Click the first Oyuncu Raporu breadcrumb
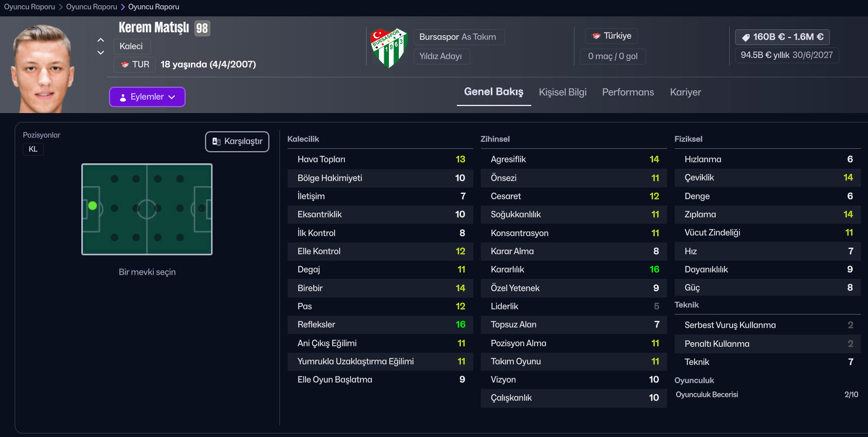 tap(29, 7)
